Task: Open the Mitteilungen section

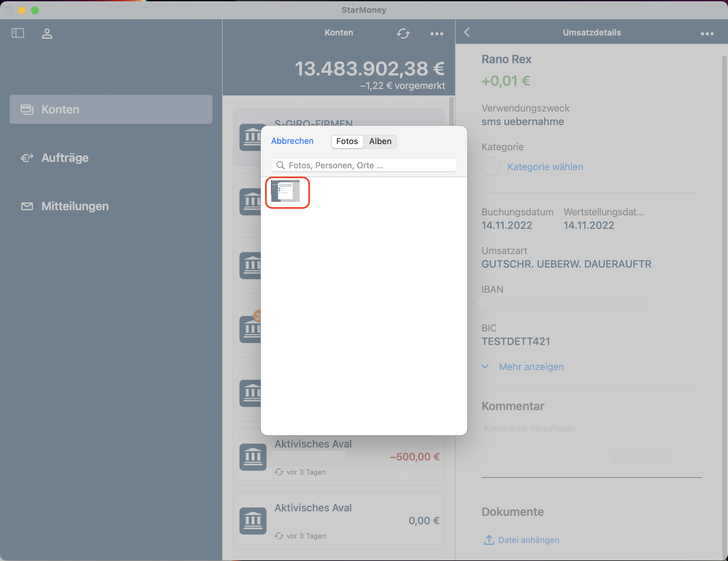Action: tap(75, 206)
